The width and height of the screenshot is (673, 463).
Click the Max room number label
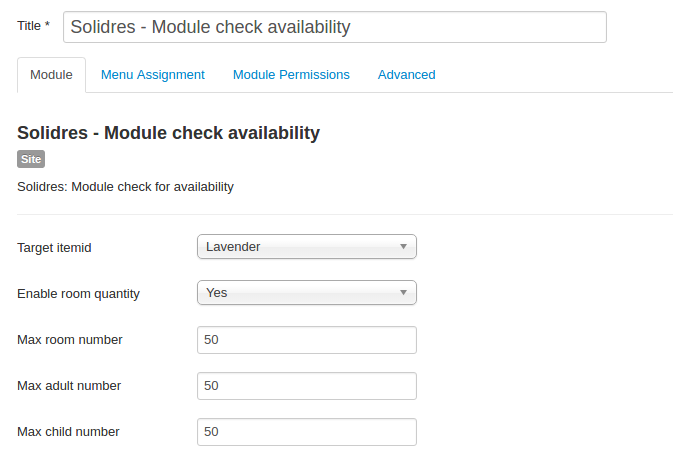(70, 340)
